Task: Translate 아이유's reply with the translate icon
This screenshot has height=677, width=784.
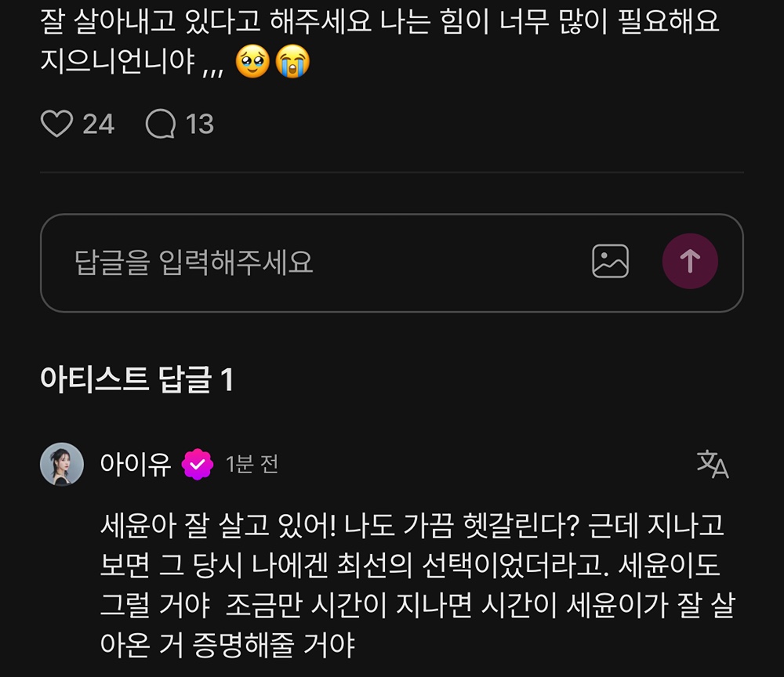Action: click(x=713, y=464)
